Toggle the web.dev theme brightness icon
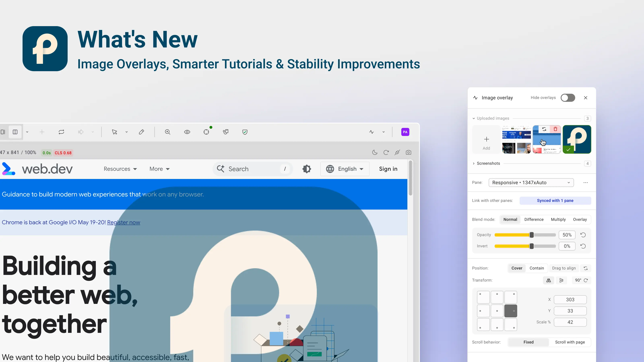644x362 pixels. [x=307, y=169]
